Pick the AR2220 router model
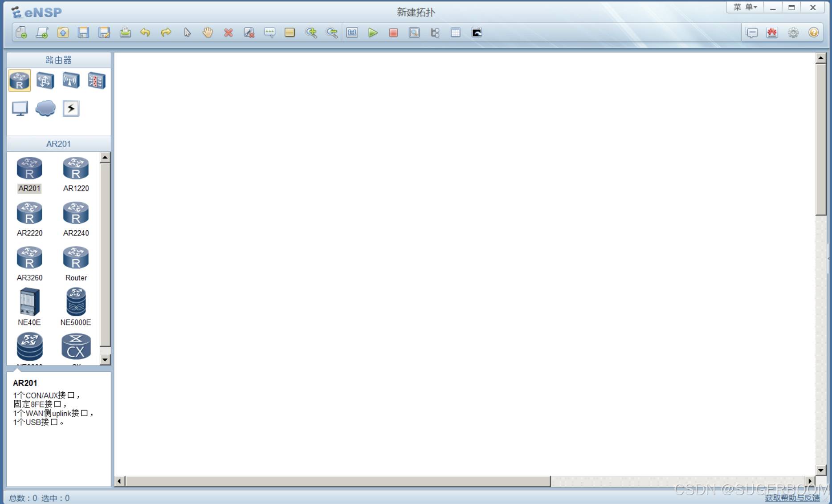Viewport: 832px width, 504px height. click(x=29, y=219)
